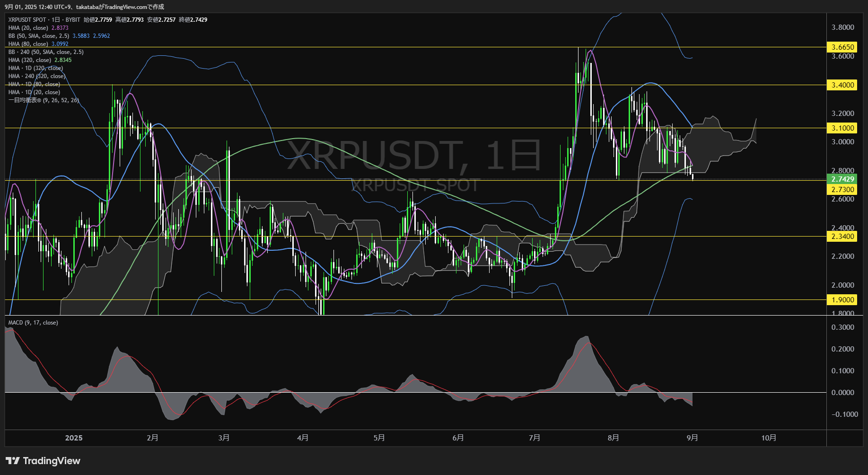Click the 3月 label on time axis
The height and width of the screenshot is (475, 868).
pyautogui.click(x=224, y=438)
